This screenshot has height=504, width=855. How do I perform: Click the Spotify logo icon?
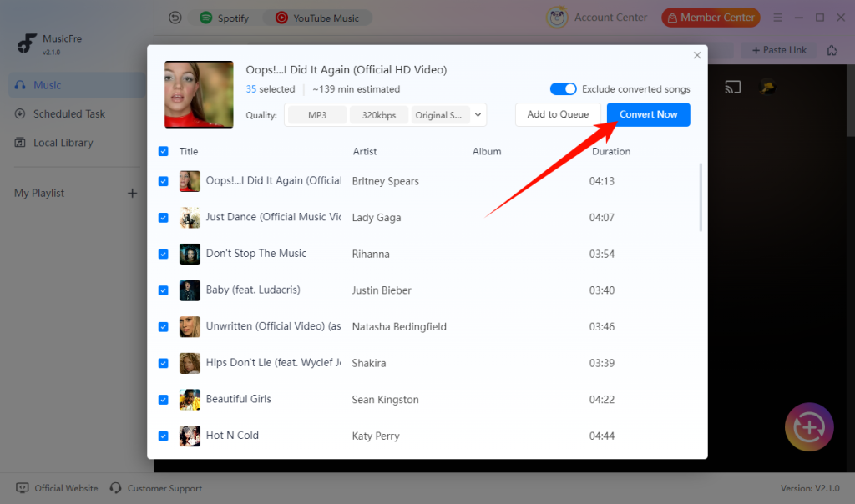click(205, 18)
